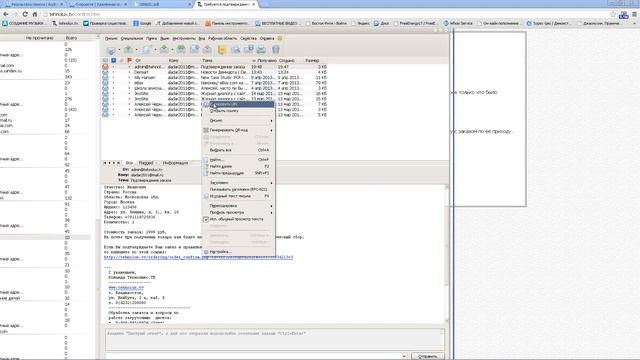The image size is (640, 360).
Task: Switch to the first browser tab
Action: point(34,4)
